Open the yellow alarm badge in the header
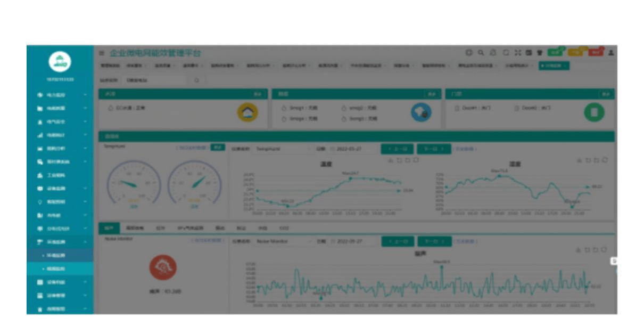Viewport: 644px width, 325px height. pyautogui.click(x=575, y=52)
